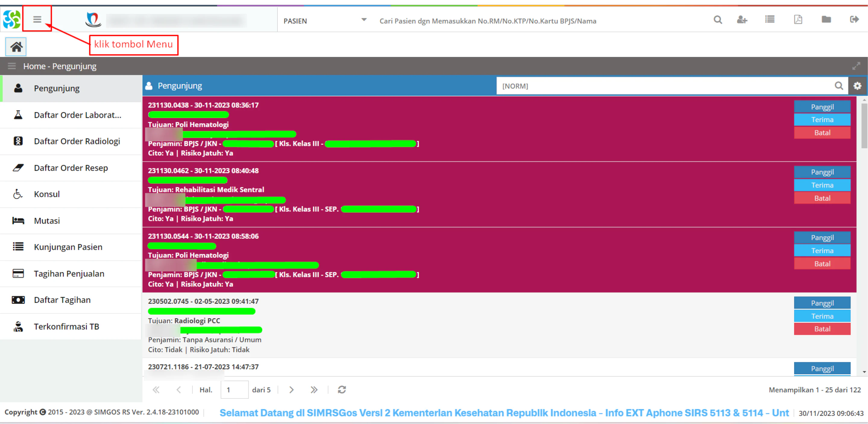The image size is (868, 424).
Task: Focus the [NORM] search field
Action: pyautogui.click(x=665, y=86)
